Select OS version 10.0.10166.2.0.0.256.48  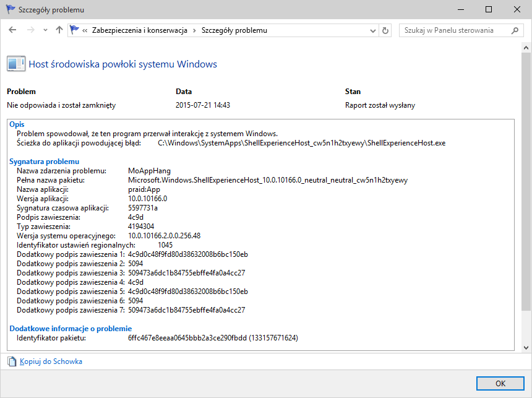tap(164, 236)
